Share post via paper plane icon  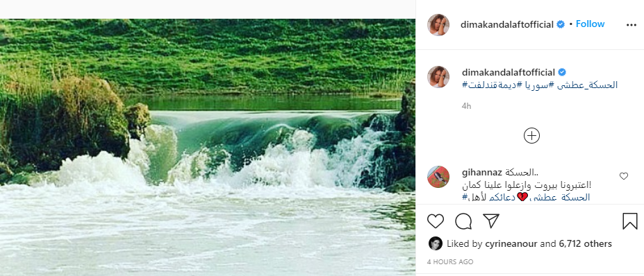coord(490,221)
